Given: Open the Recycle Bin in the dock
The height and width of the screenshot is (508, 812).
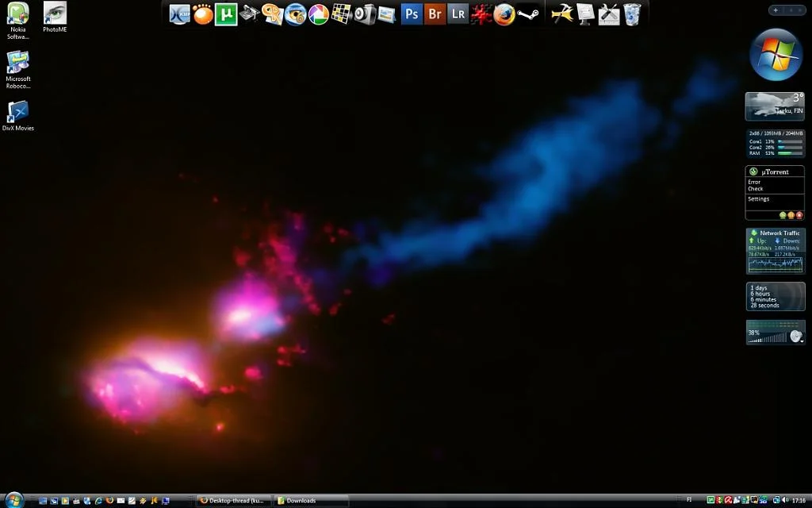Looking at the screenshot, I should 632,14.
